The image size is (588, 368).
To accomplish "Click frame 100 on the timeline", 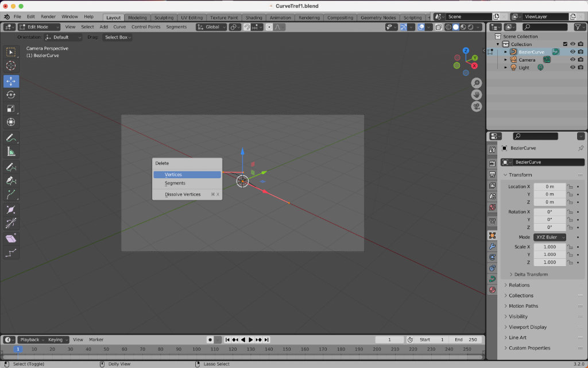I will 197,350.
